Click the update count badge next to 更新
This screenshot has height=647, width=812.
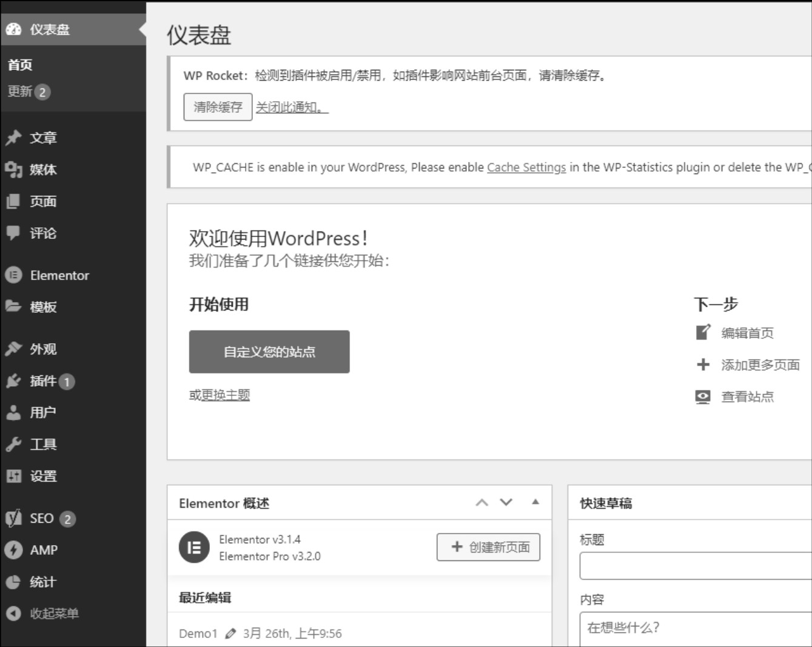click(42, 92)
